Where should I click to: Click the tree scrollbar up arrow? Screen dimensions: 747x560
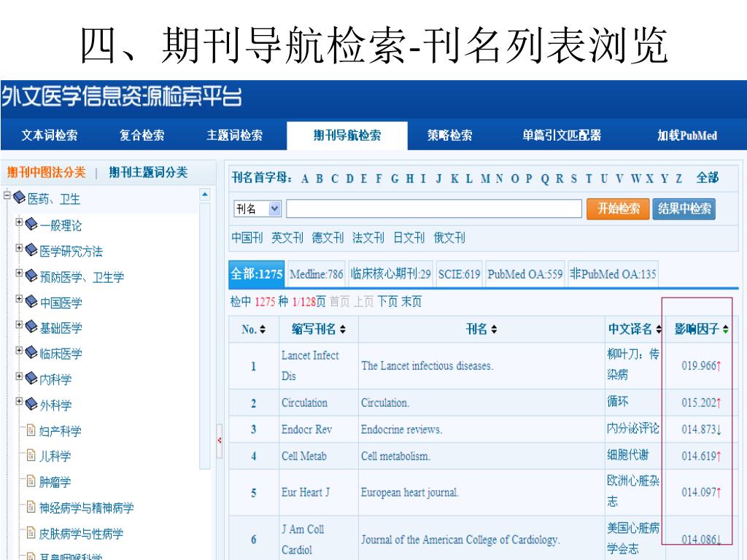205,194
